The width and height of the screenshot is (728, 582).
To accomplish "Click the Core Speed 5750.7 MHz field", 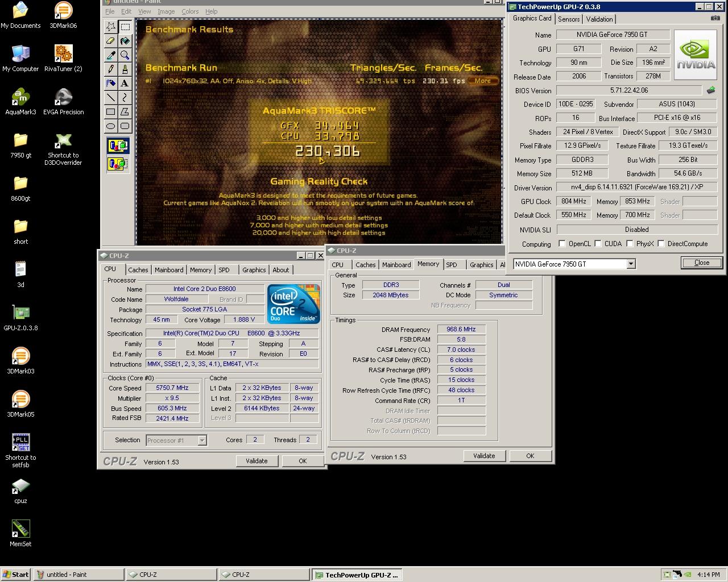I will (x=172, y=388).
